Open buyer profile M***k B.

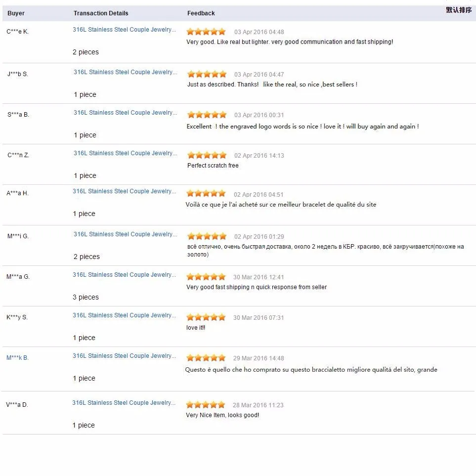(17, 358)
